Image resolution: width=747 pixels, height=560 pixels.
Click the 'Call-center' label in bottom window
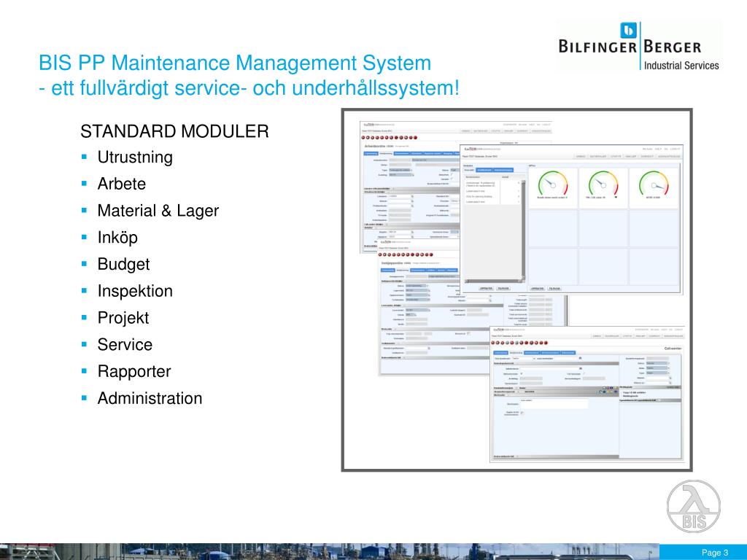(673, 349)
